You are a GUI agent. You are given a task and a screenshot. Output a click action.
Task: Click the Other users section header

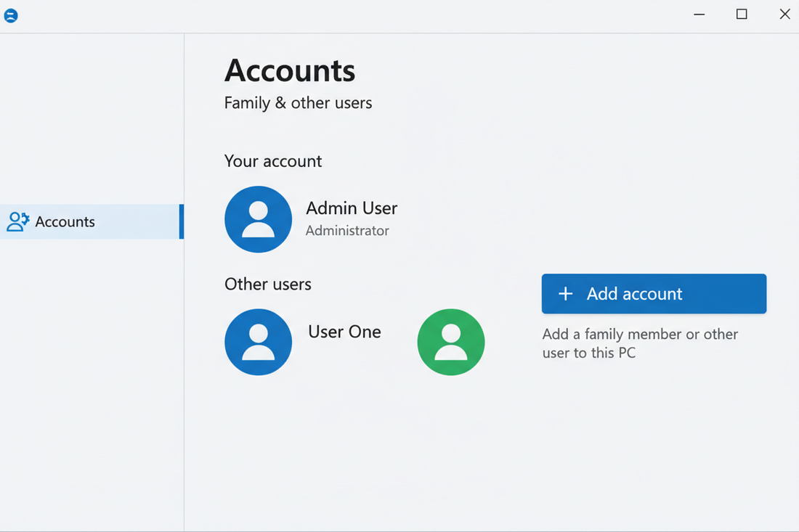point(267,284)
